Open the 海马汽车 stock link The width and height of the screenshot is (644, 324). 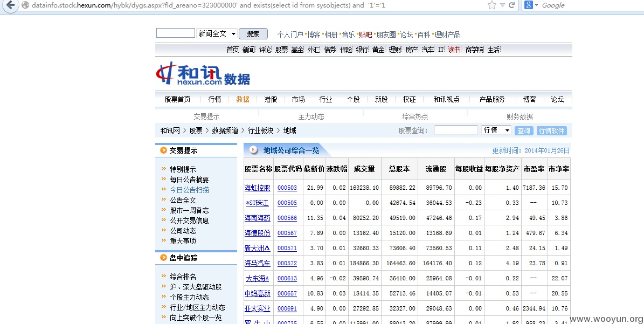click(x=258, y=263)
